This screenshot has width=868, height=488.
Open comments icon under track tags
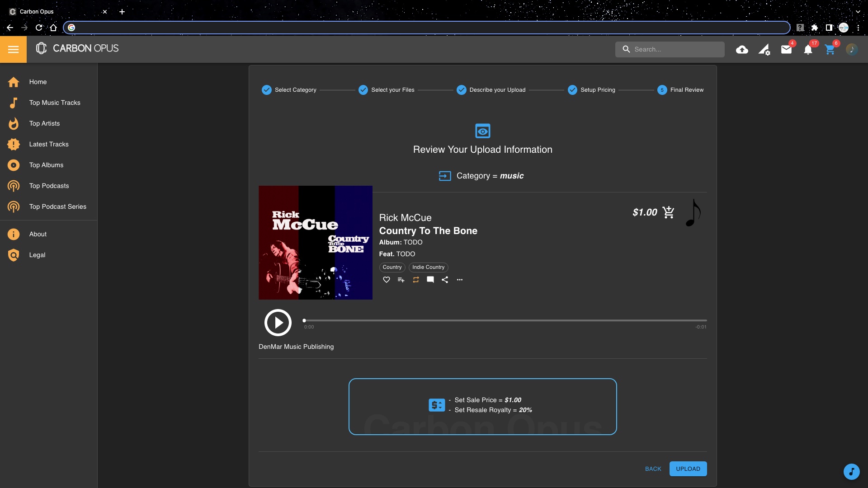tap(430, 280)
